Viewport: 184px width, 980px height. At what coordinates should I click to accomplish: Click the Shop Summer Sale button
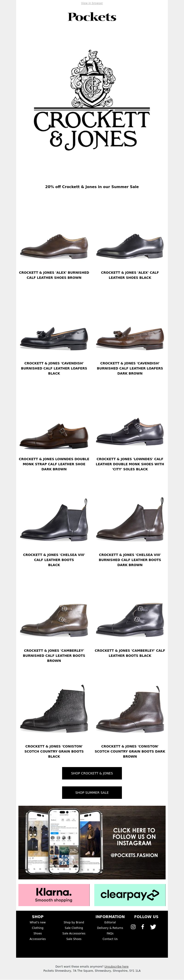(92, 792)
